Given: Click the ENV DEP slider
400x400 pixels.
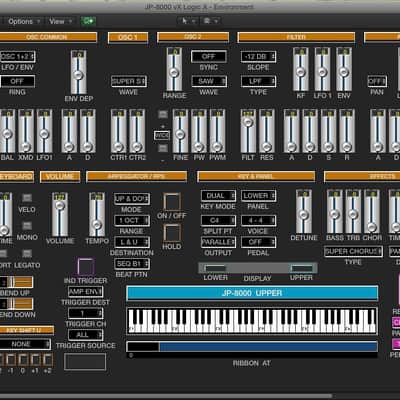Looking at the screenshot, I should (x=79, y=72).
